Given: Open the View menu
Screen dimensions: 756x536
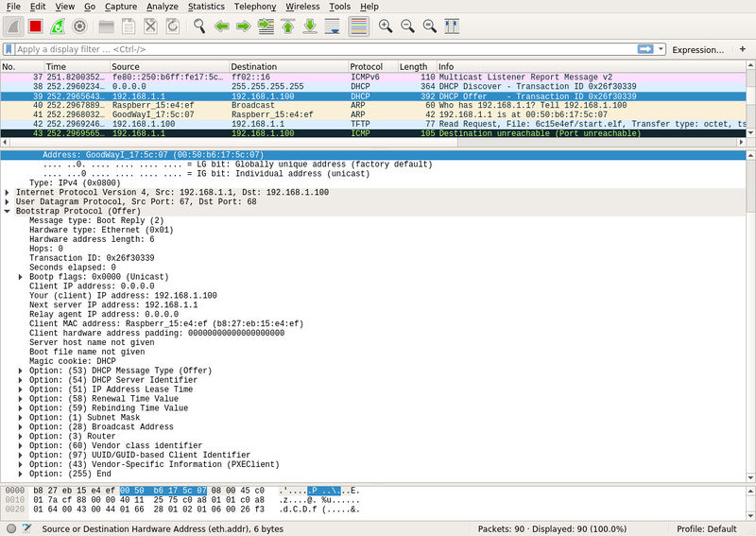Looking at the screenshot, I should coord(64,7).
